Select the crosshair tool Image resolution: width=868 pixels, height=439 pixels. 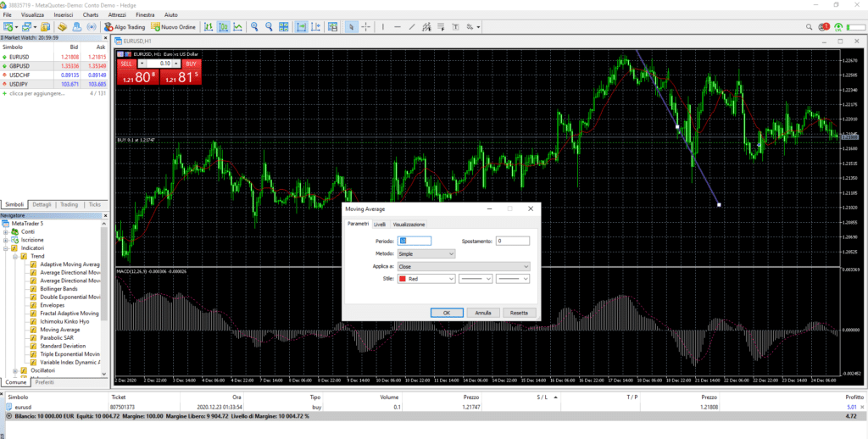click(366, 26)
